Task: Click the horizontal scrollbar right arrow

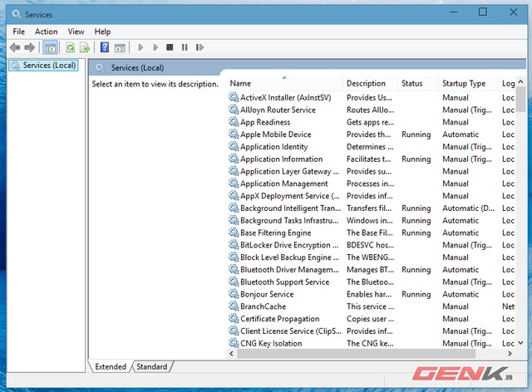Action: (x=510, y=353)
